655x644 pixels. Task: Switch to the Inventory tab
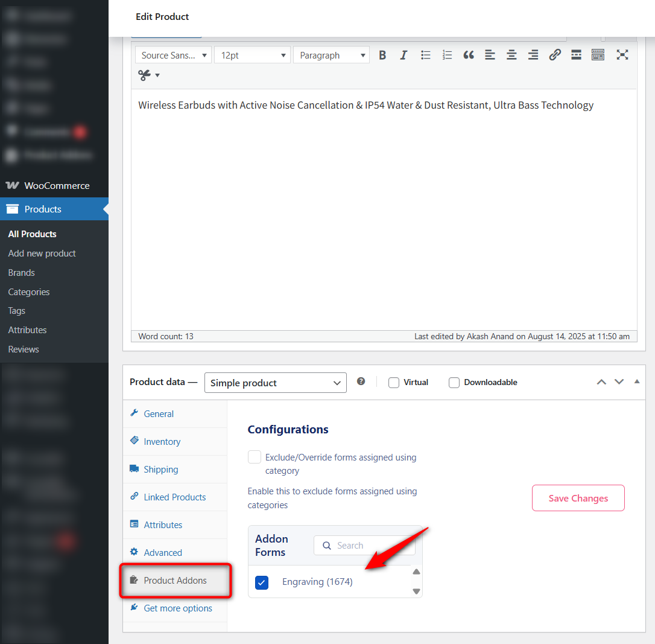pyautogui.click(x=160, y=441)
